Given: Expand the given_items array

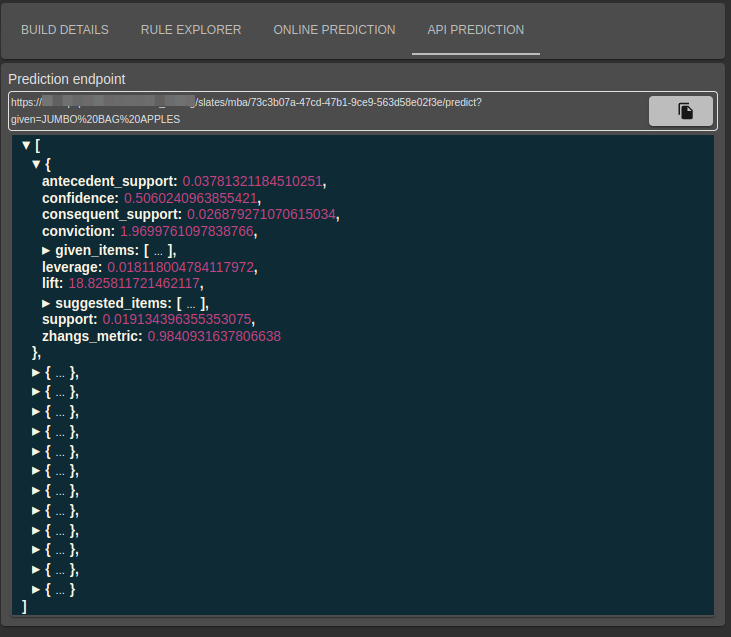Looking at the screenshot, I should point(46,251).
